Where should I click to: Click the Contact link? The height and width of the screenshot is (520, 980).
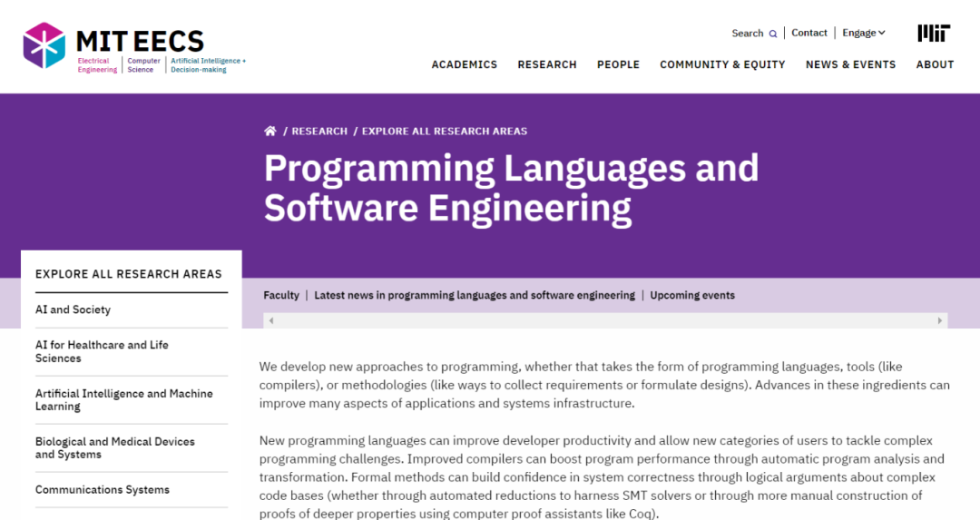coord(808,33)
